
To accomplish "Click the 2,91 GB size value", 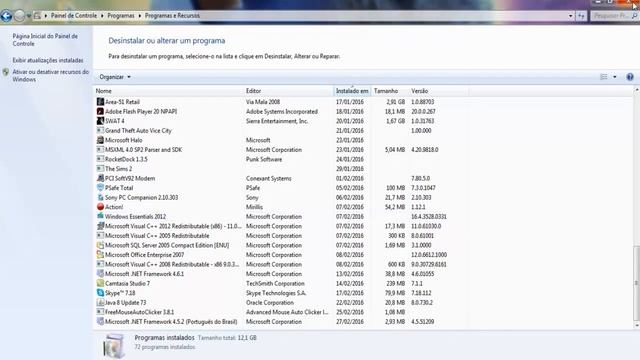I will point(395,102).
